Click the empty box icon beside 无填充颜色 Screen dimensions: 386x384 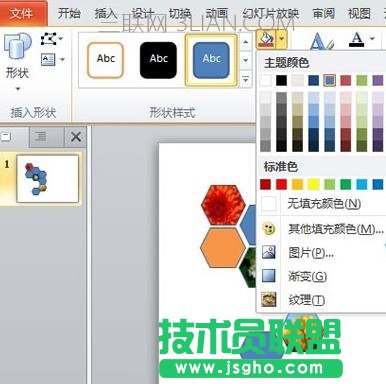pyautogui.click(x=269, y=203)
